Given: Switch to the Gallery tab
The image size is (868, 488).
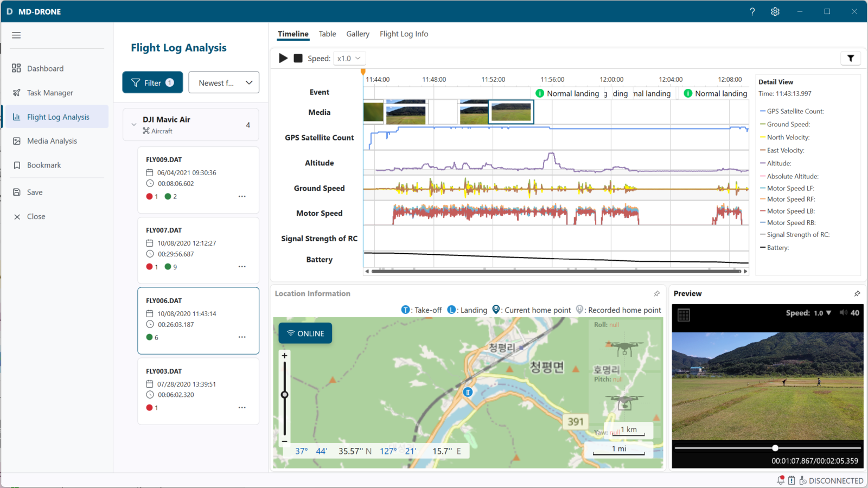Looking at the screenshot, I should coord(358,34).
